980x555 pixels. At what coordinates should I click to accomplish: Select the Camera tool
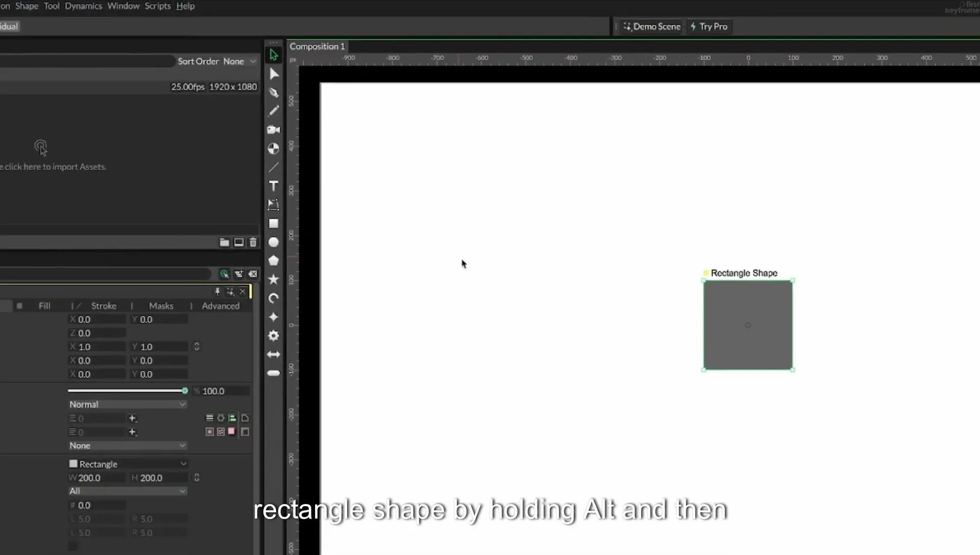point(274,130)
